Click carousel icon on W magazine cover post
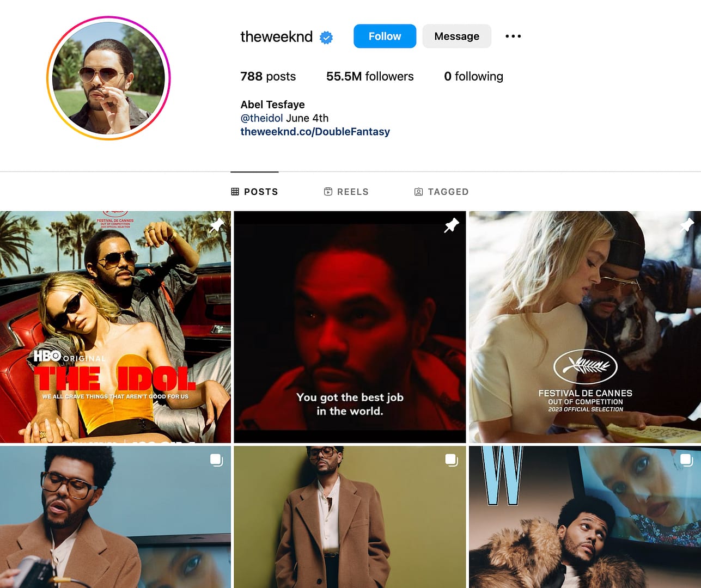701x588 pixels. 686,460
